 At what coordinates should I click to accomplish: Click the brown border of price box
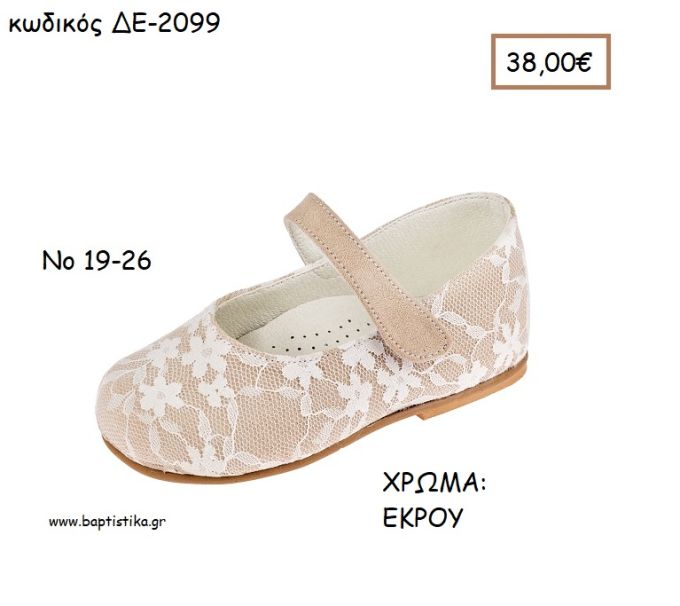(551, 36)
